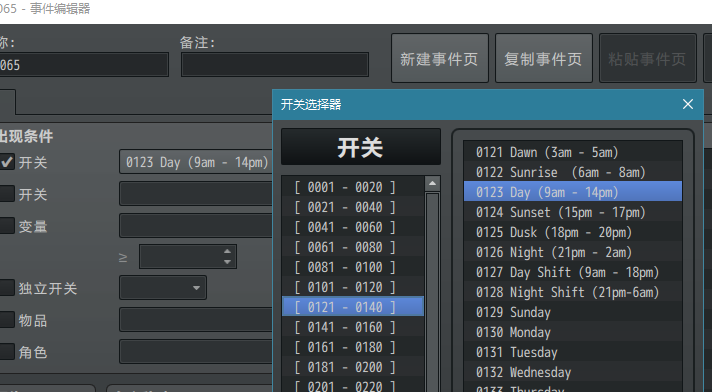Click the range list scrollbar thumb
Viewport: 712px width, 392px height.
point(432,291)
